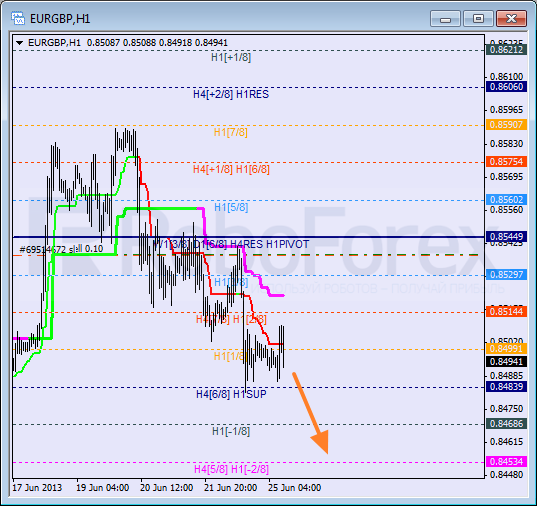Select the H4[6/8] H1SUP support label
Viewport: 537px width, 506px height.
coord(231,394)
